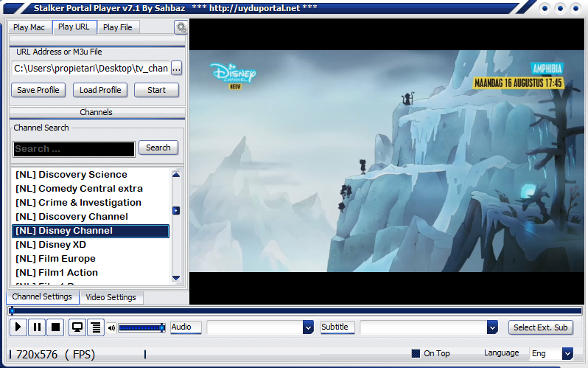The height and width of the screenshot is (368, 588).
Task: Click the playback seek bar
Action: point(295,311)
